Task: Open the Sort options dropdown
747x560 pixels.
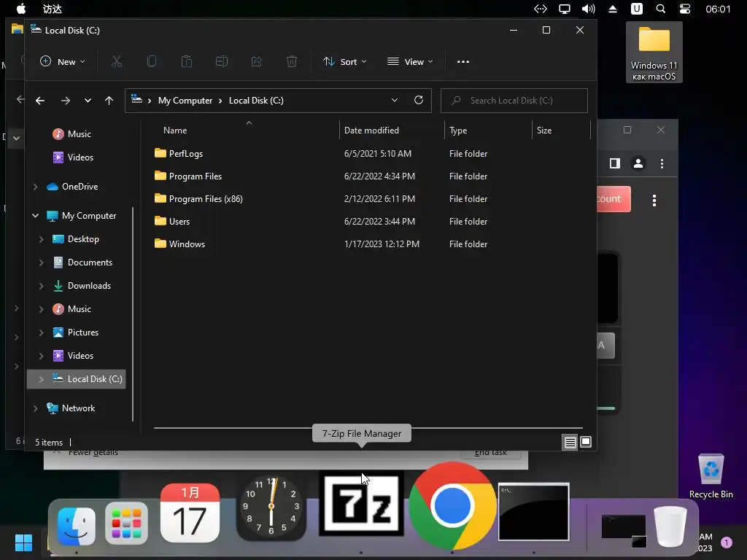Action: pyautogui.click(x=344, y=61)
